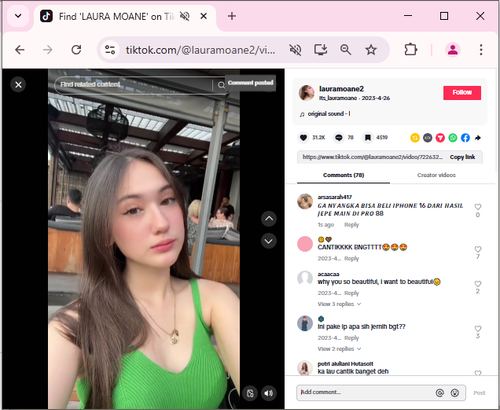Open the Chrome profile avatar
The image size is (500, 410).
(x=453, y=50)
